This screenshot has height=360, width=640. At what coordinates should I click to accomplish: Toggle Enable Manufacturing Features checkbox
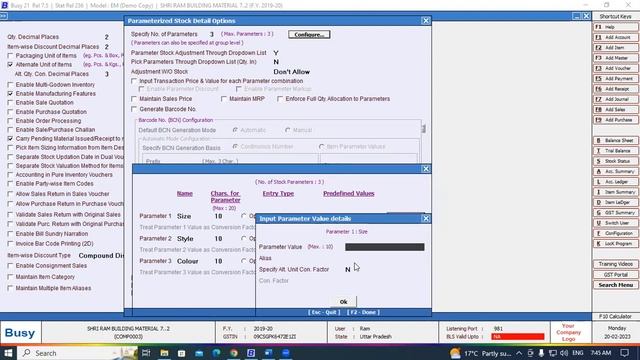10,93
